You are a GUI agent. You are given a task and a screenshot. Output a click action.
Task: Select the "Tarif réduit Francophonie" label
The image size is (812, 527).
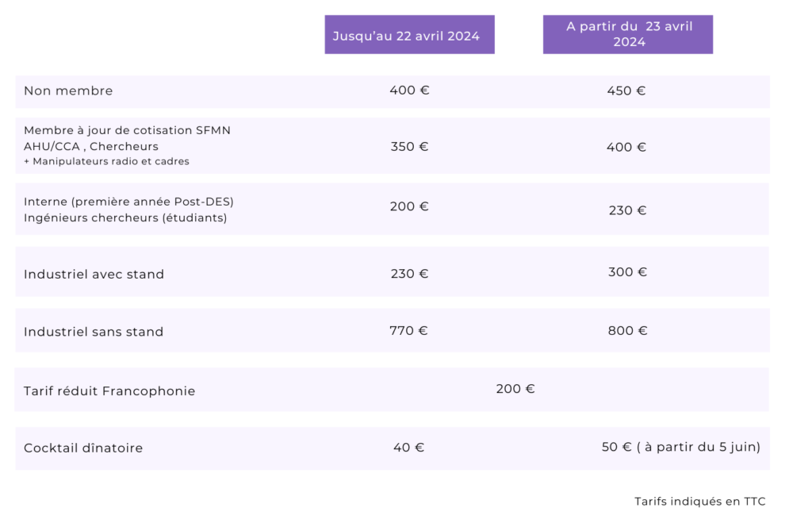[109, 391]
